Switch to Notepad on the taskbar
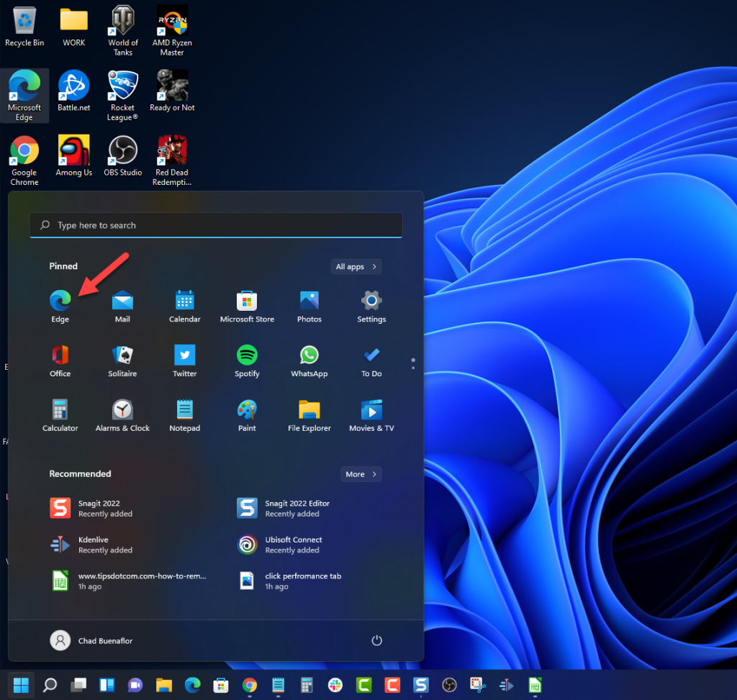Screen dimensions: 737x700 (279, 686)
